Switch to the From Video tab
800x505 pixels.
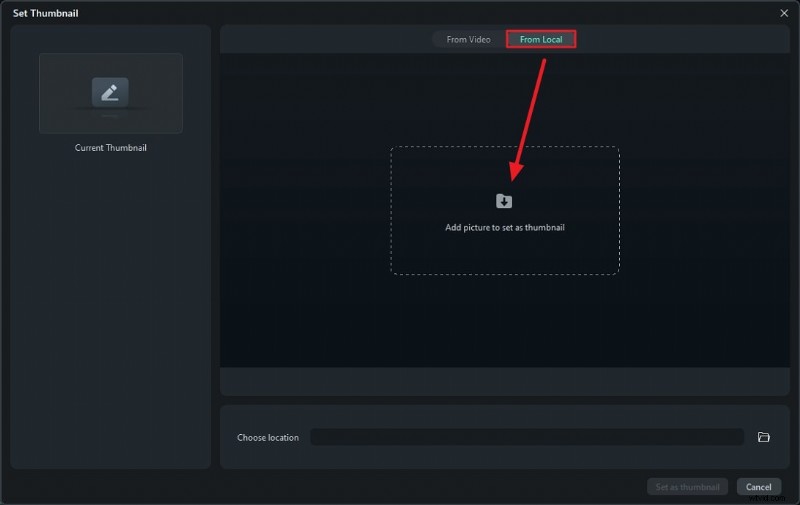click(468, 39)
